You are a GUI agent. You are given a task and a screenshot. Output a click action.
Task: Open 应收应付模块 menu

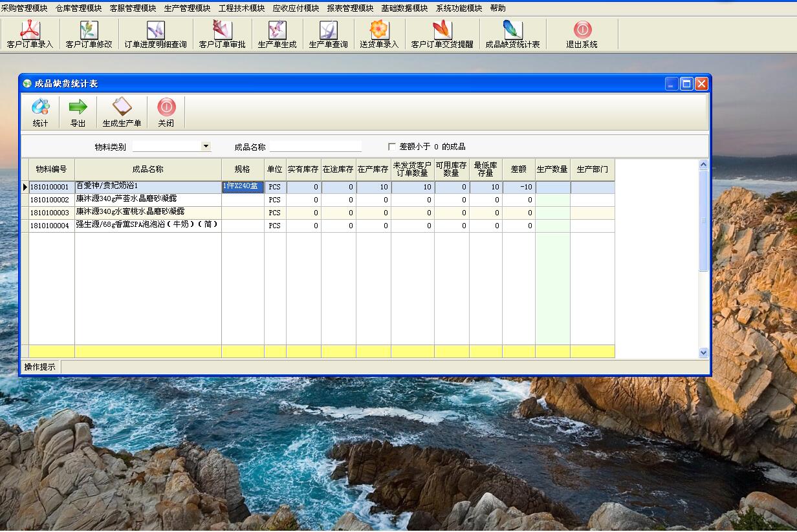pos(296,8)
